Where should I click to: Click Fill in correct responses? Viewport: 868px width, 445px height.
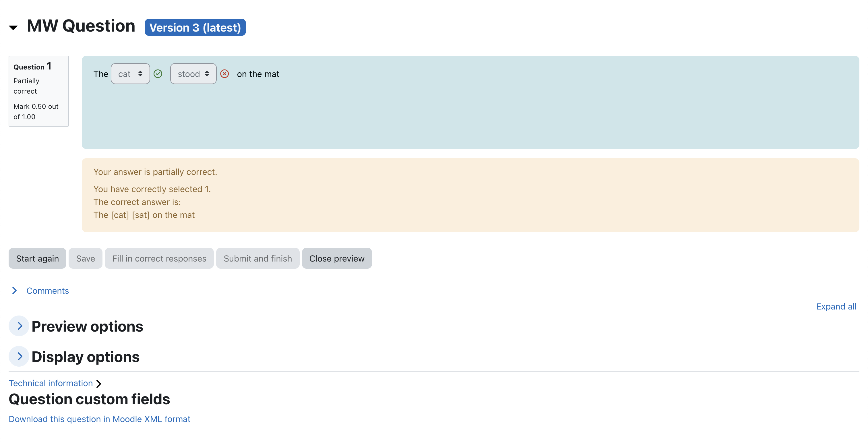coord(159,259)
